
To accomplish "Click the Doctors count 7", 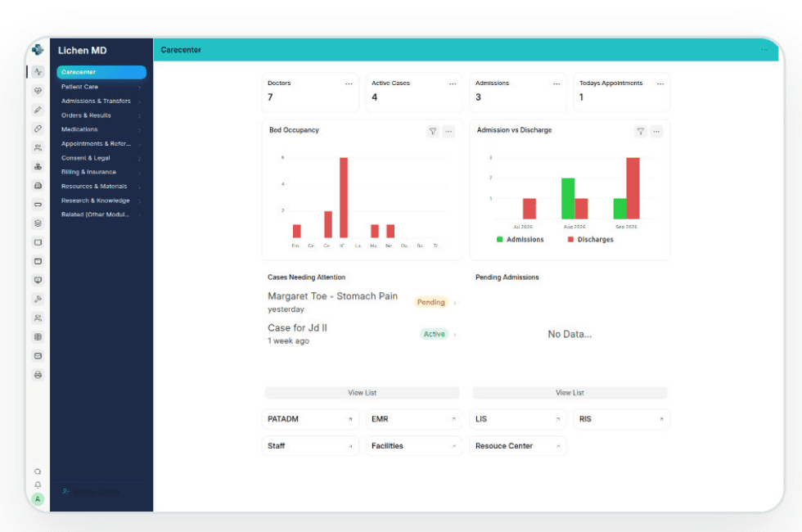I will [271, 97].
